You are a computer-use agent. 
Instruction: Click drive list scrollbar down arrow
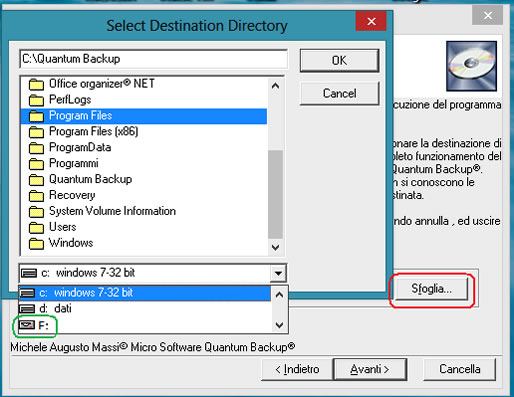[279, 325]
